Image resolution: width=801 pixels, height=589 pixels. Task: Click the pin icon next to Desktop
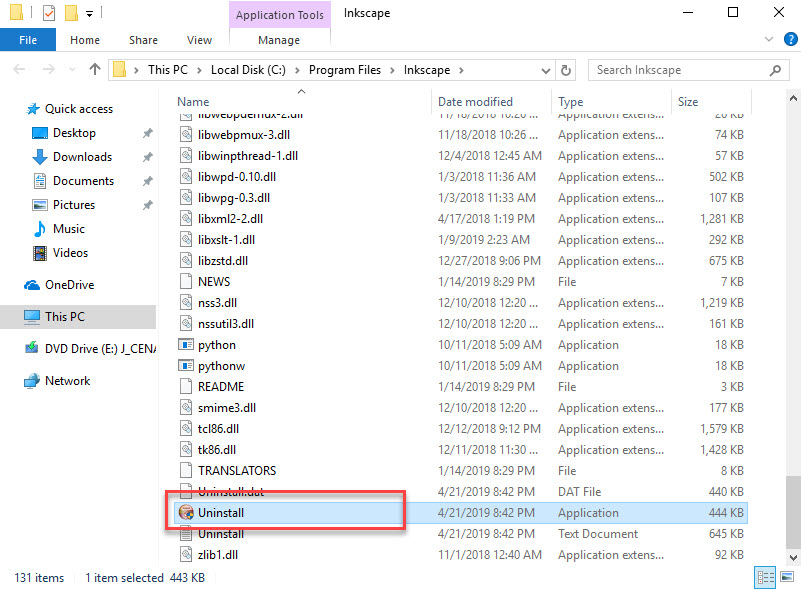pyautogui.click(x=148, y=133)
